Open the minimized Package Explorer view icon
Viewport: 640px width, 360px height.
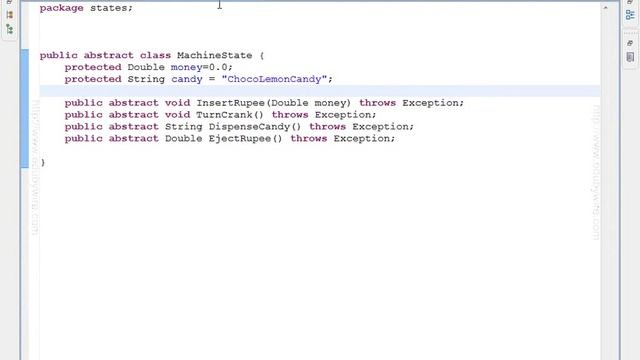coord(9,15)
